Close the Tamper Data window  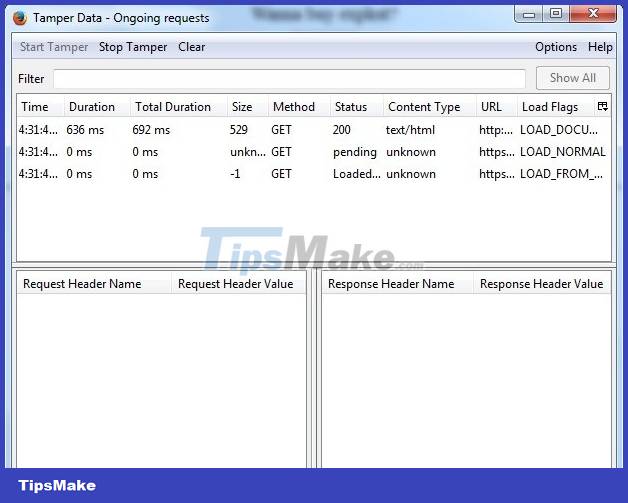point(593,14)
